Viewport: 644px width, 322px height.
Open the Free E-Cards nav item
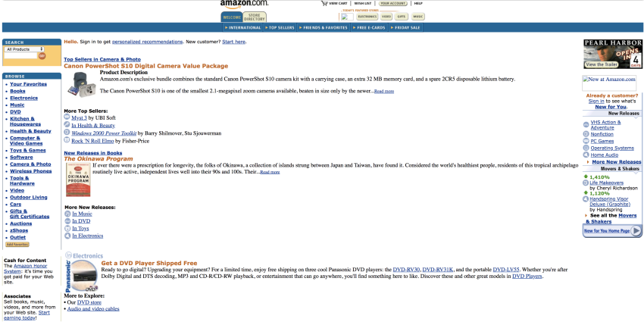[x=369, y=27]
